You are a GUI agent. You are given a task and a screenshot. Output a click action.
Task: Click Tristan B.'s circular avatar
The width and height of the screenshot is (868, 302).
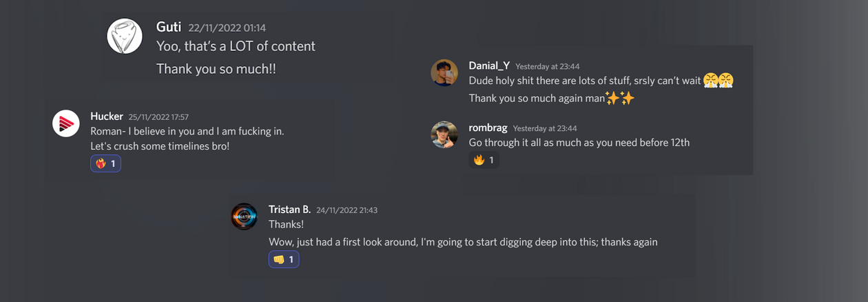click(x=244, y=217)
